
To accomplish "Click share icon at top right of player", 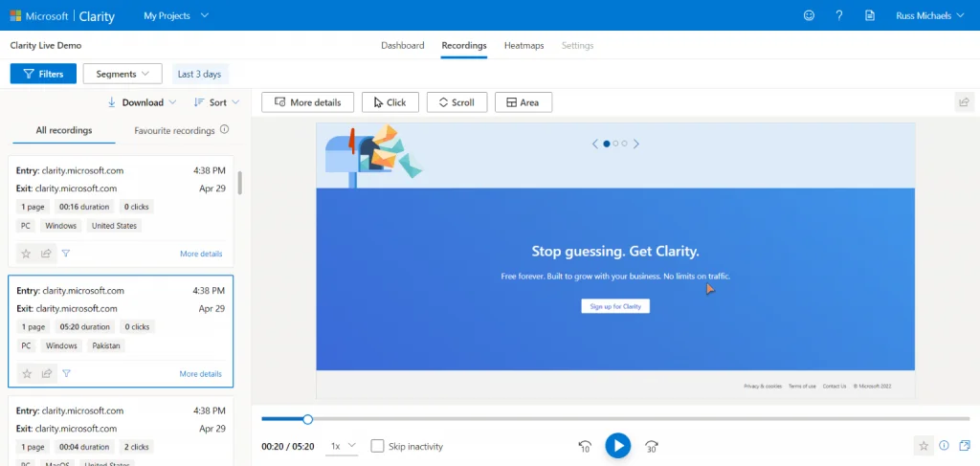I will 965,101.
